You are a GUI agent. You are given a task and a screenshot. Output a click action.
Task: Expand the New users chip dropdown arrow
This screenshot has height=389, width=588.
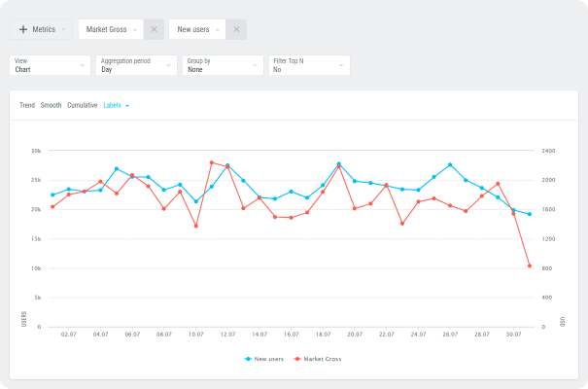[x=216, y=29]
